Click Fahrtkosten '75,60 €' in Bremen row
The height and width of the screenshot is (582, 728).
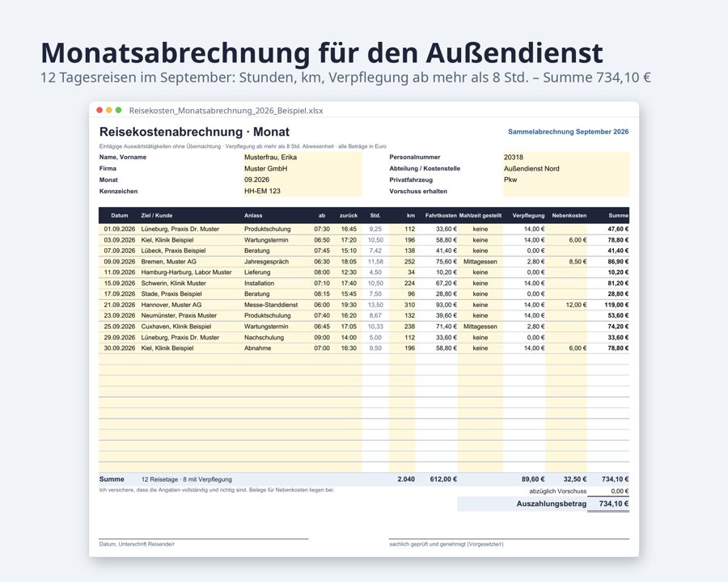point(447,262)
